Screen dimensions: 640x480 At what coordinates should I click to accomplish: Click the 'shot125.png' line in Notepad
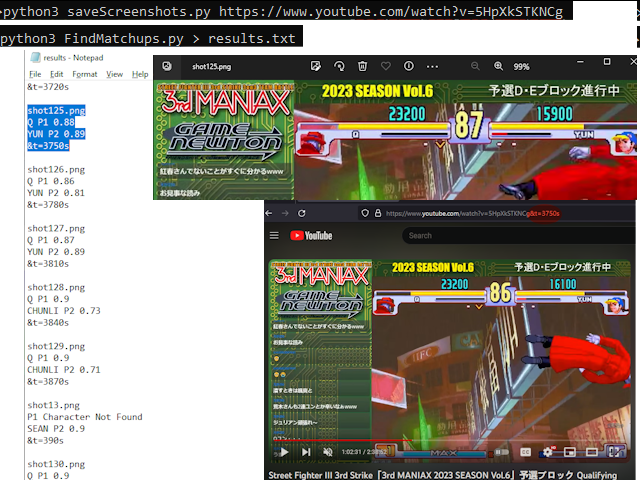[x=56, y=111]
